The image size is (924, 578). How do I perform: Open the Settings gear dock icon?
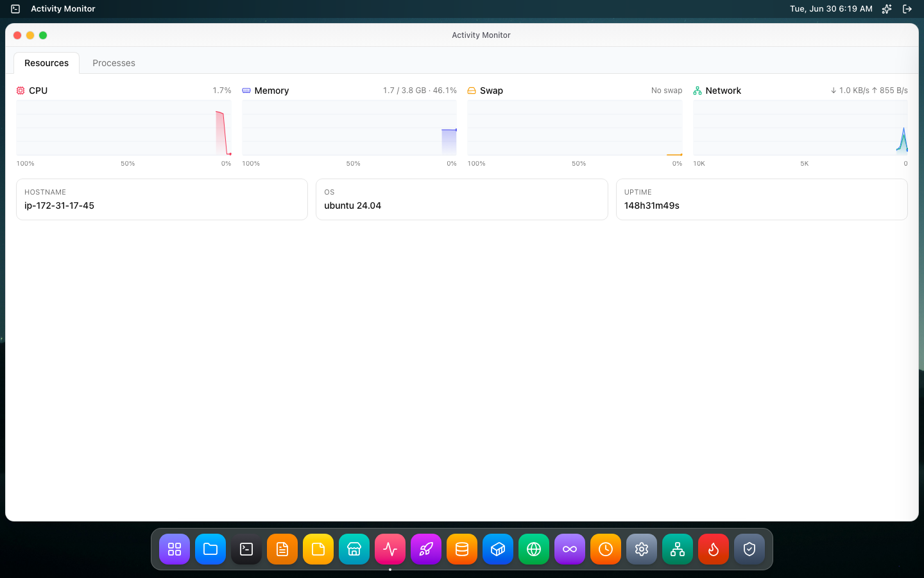click(x=642, y=549)
